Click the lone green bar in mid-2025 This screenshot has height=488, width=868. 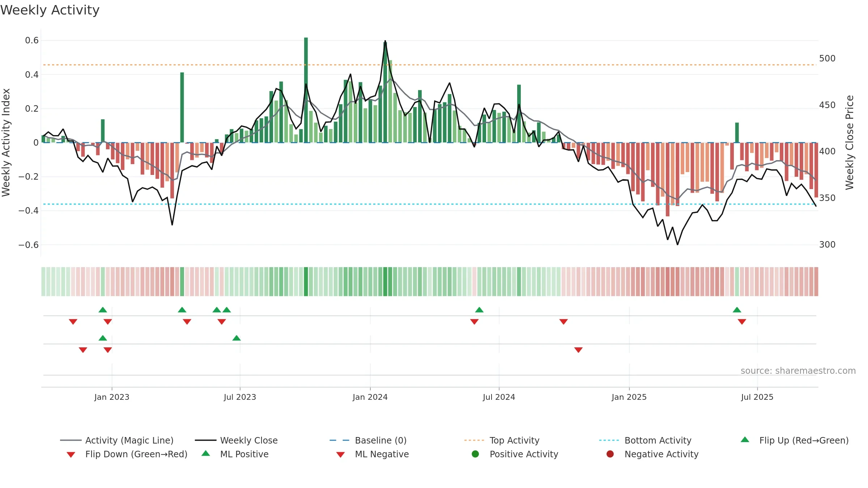[x=737, y=133]
